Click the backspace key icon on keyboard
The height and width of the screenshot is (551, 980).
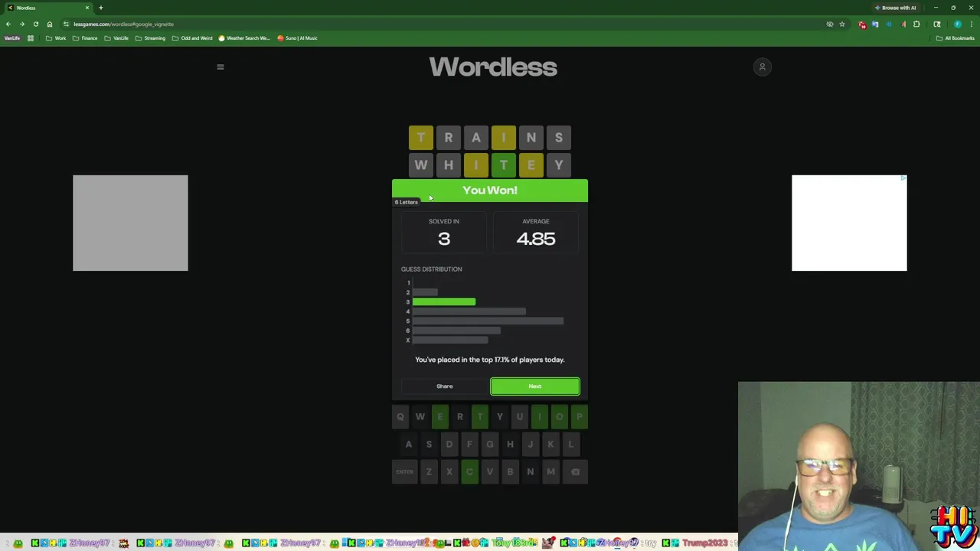[x=575, y=472]
